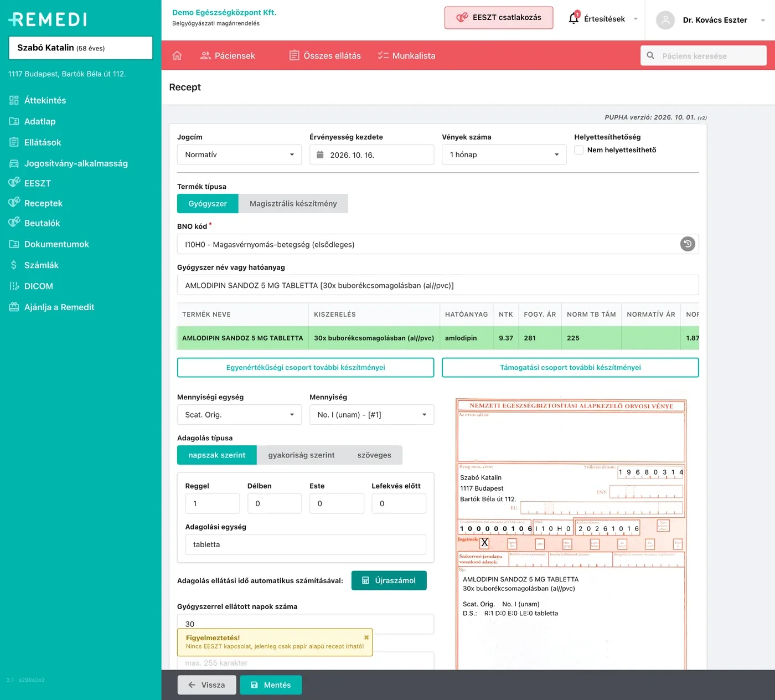Click the calendar icon in Érvényesség kezdete

pos(320,155)
